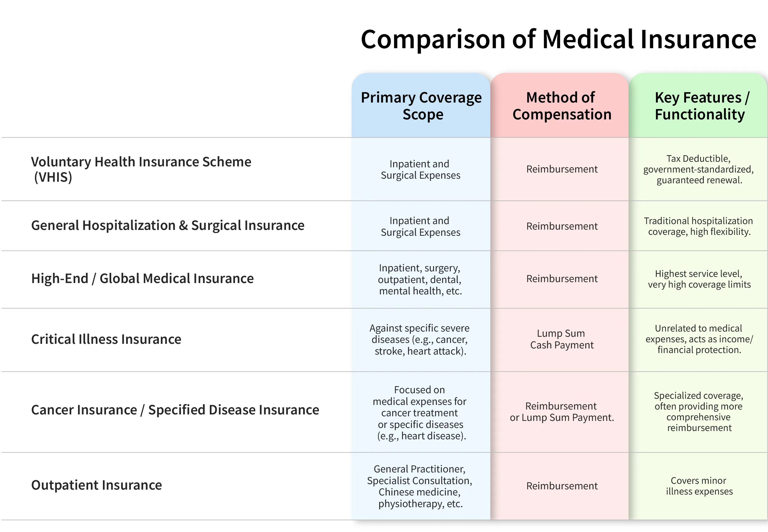Click Cancer Insurance / Specified Disease Insurance label
Screen dimensions: 768x532
tap(175, 410)
